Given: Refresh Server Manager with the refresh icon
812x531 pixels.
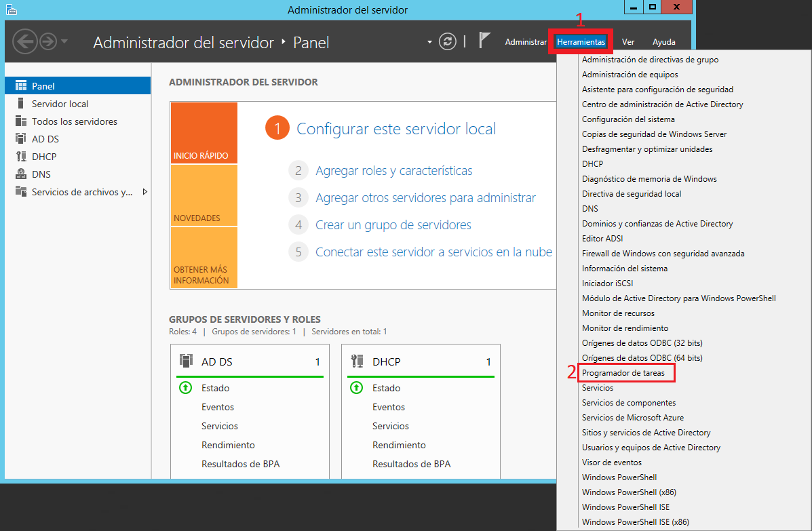Looking at the screenshot, I should (447, 41).
